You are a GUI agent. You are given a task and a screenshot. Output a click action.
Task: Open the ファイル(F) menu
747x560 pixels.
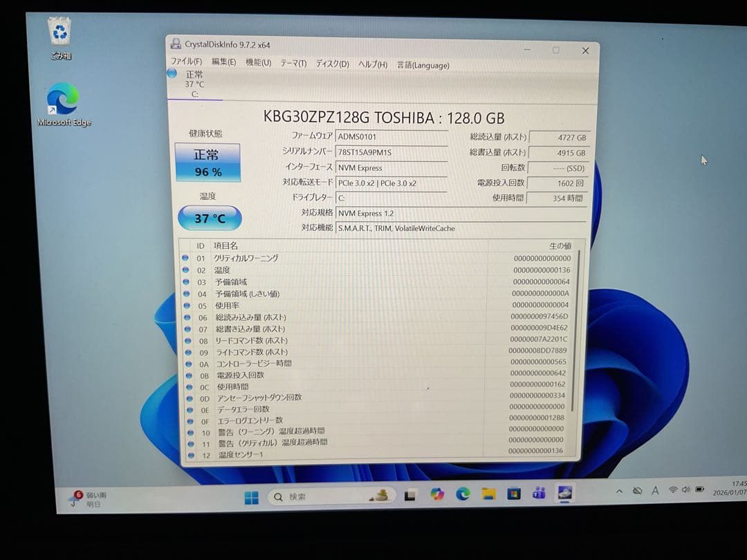(x=186, y=62)
